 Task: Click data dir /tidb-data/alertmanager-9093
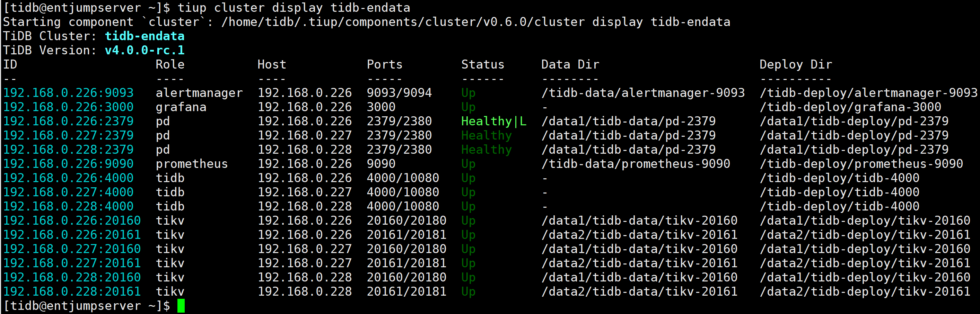pyautogui.click(x=643, y=93)
